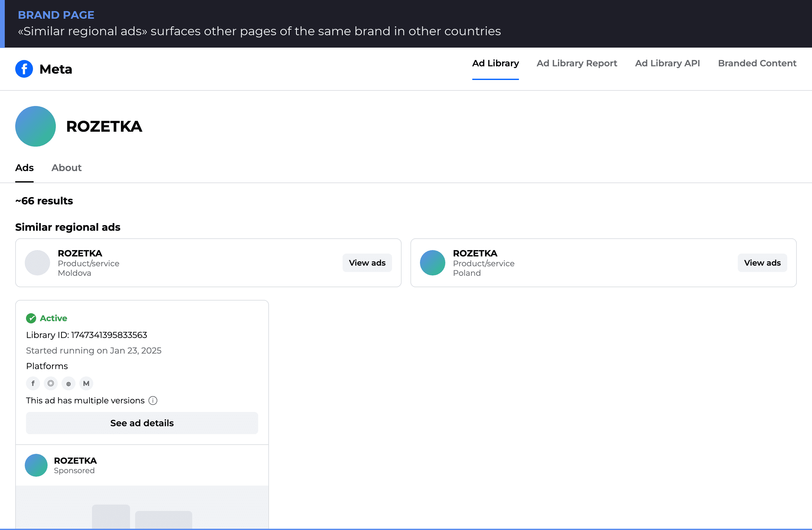This screenshot has height=530, width=812.
Task: Click the 'Library ID: 1747341395833563' text
Action: click(87, 335)
